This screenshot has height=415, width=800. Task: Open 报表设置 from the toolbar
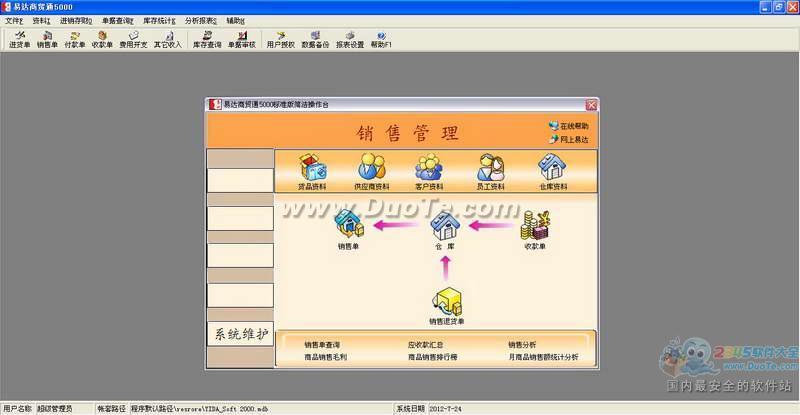pos(350,39)
